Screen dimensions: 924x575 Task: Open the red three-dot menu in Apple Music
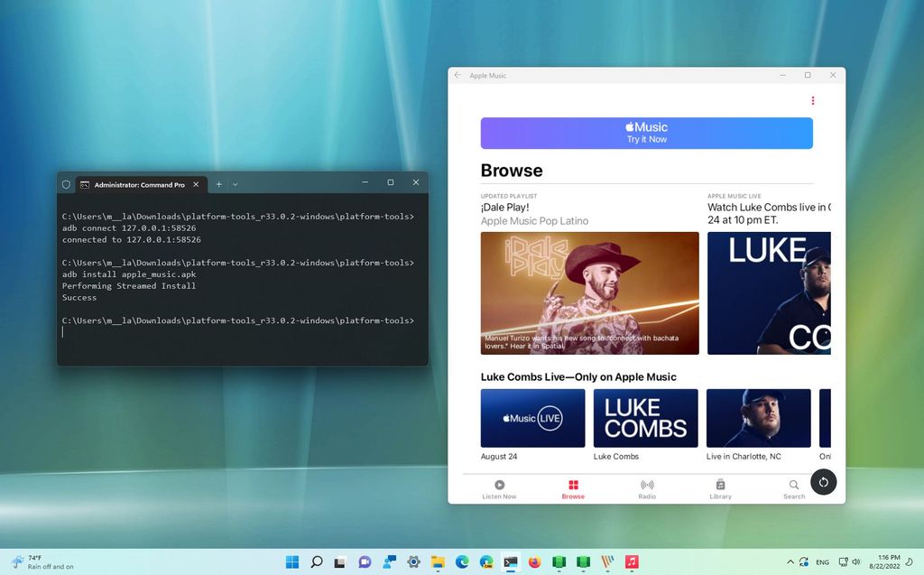click(813, 100)
